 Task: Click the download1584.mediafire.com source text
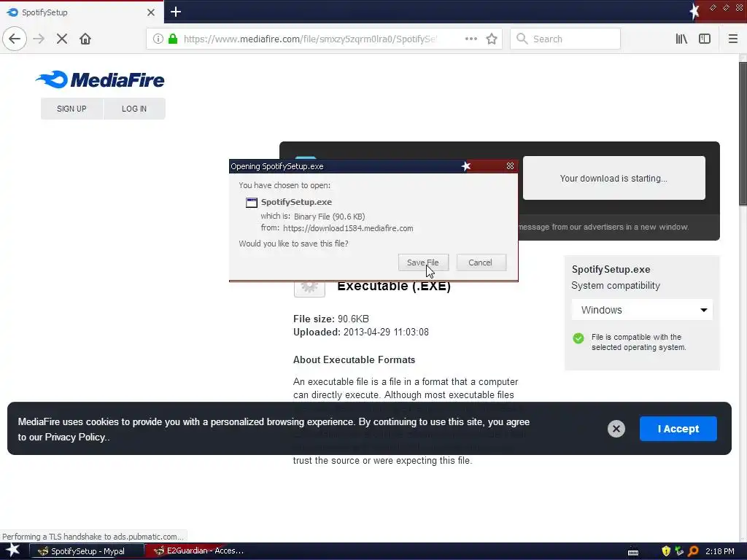(348, 228)
